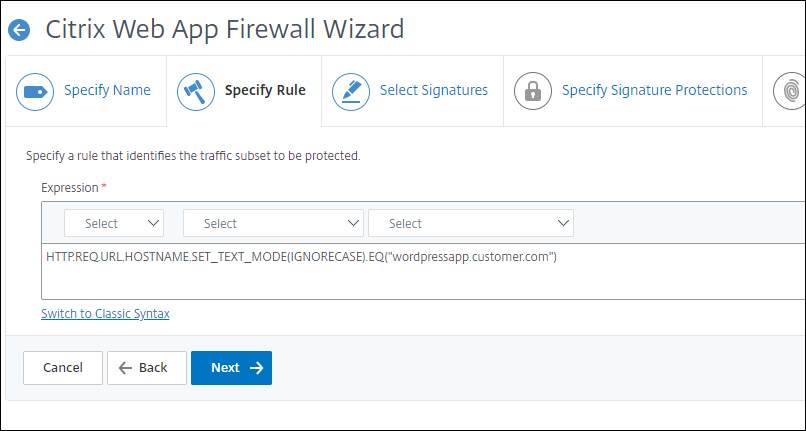806x431 pixels.
Task: Go Back to the previous step
Action: [x=146, y=368]
